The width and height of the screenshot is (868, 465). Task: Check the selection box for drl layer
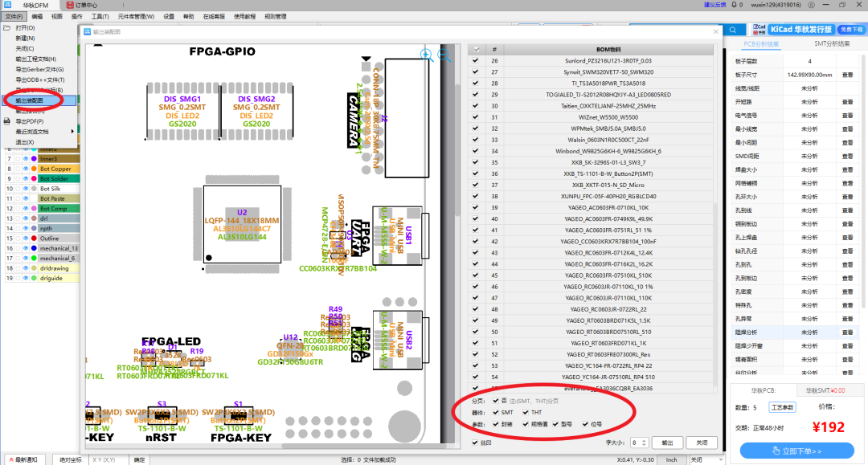point(18,218)
